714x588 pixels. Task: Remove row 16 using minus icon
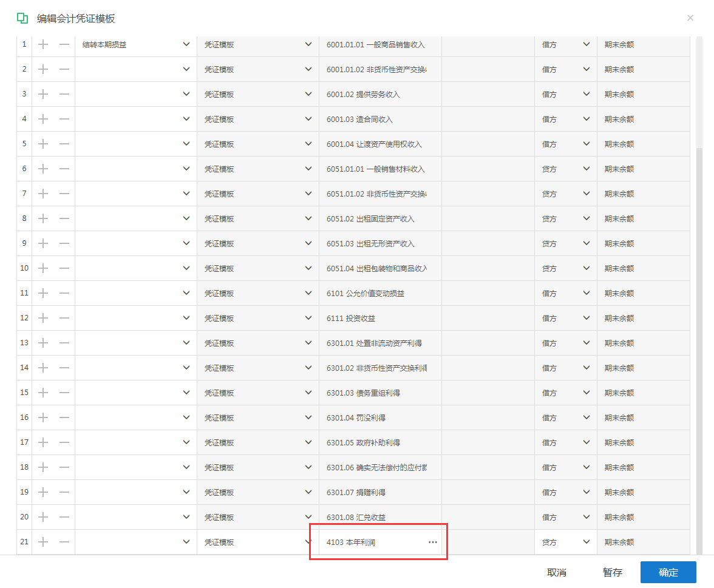tap(64, 417)
